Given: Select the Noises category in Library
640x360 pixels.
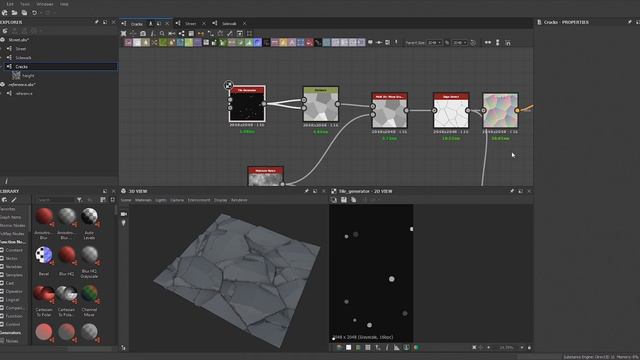Looking at the screenshot, I should point(12,341).
